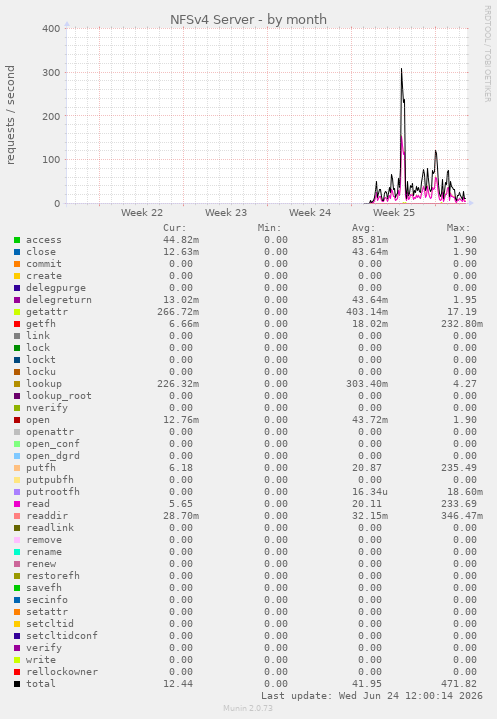
Task: Click the readdir max value 346.47m
Action: [x=462, y=516]
